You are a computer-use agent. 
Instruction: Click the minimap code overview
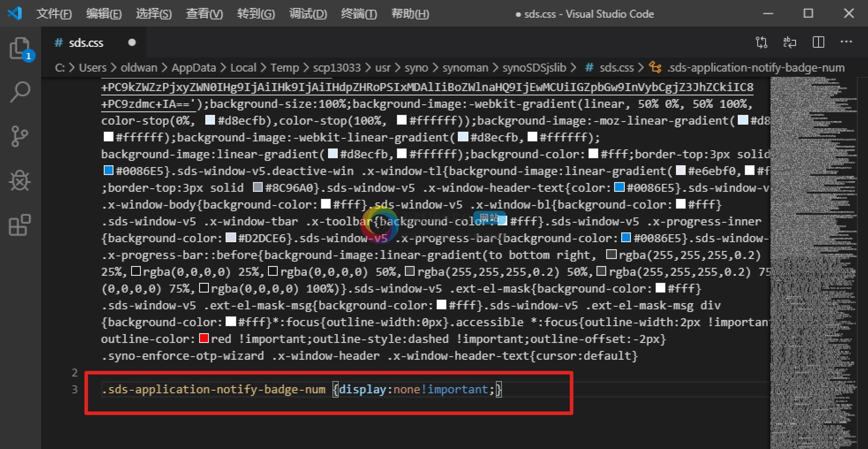(813, 263)
